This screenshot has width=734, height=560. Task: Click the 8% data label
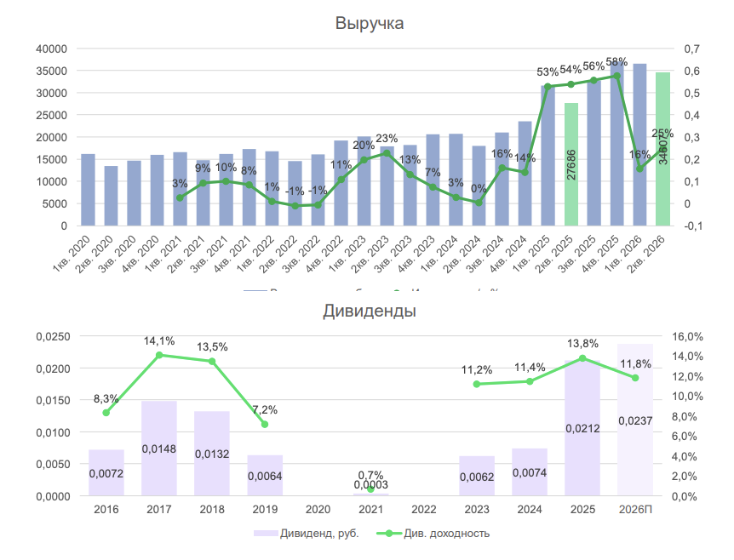coord(249,171)
